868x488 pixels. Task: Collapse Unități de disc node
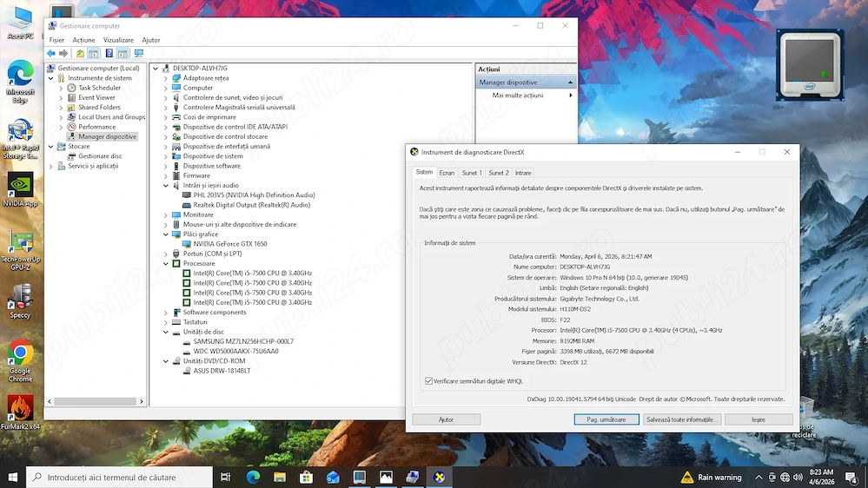165,332
